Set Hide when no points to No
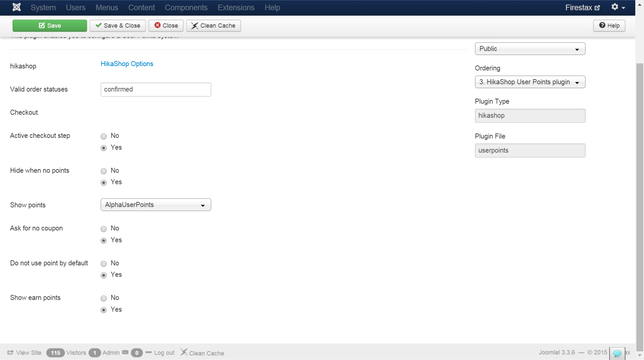 coord(104,171)
